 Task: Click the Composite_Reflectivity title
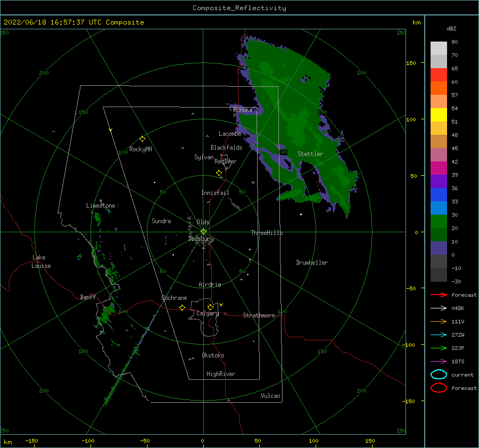point(240,8)
